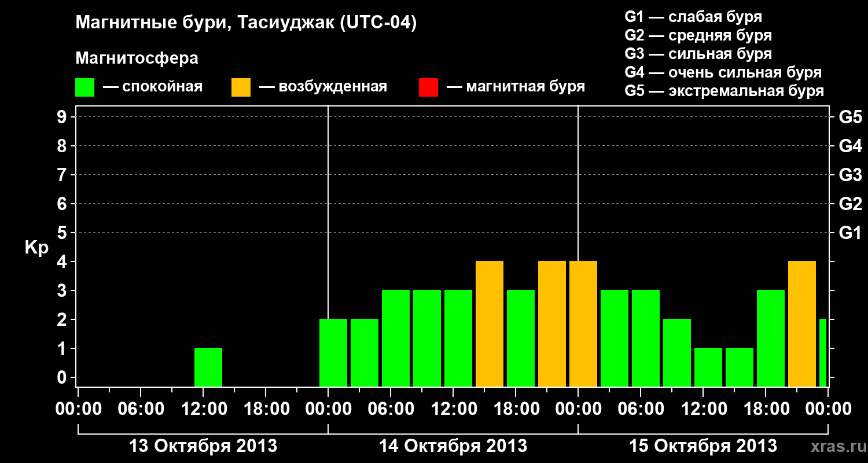Click the G1 tick label on right axis

pos(850,233)
